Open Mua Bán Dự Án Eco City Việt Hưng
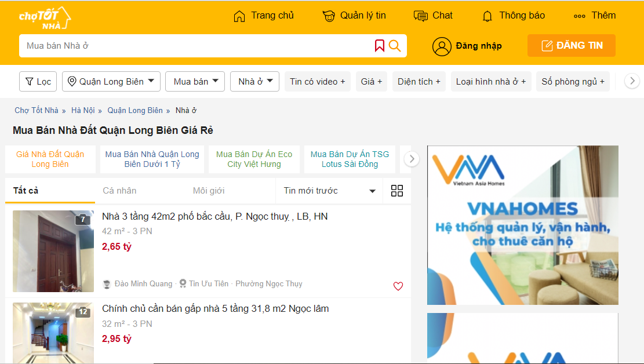Screen dimensions: 644x364 (x=254, y=159)
